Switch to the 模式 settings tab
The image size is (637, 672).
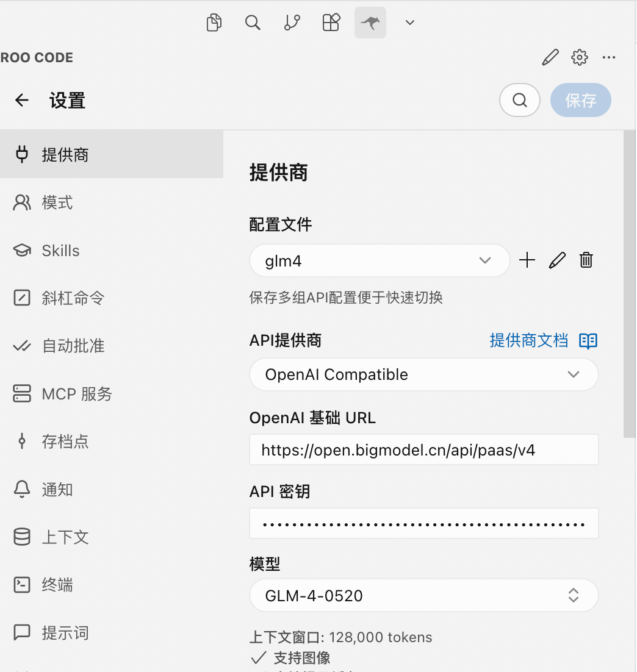click(x=112, y=202)
